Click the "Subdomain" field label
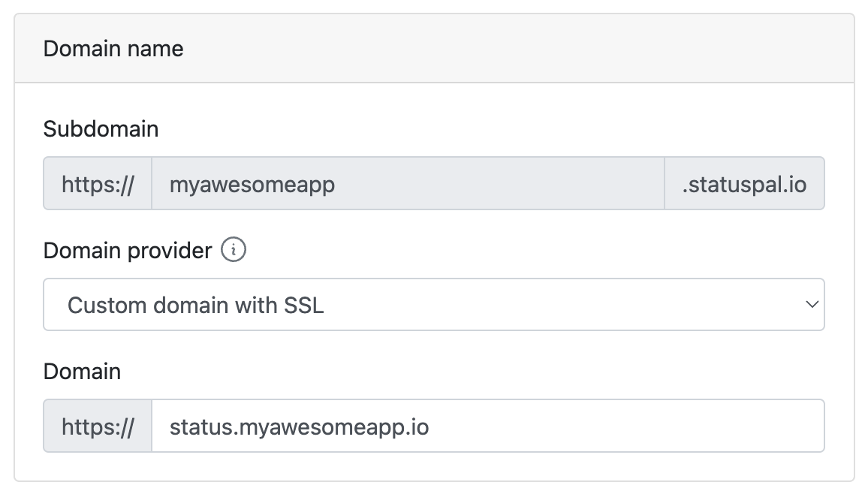 (101, 129)
